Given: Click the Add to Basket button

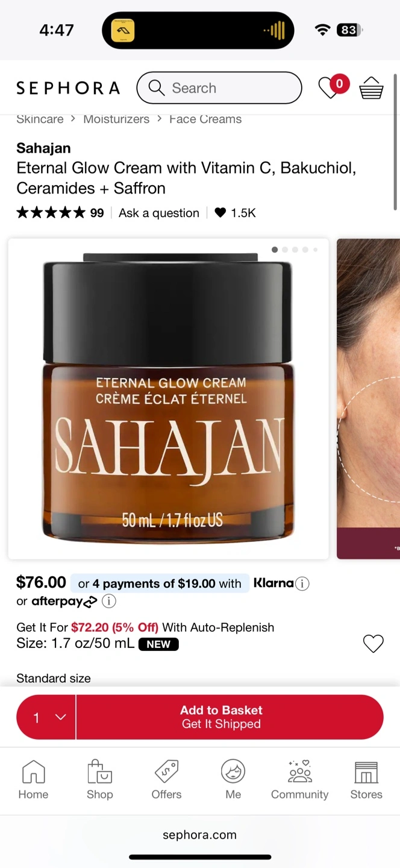Looking at the screenshot, I should [x=230, y=717].
